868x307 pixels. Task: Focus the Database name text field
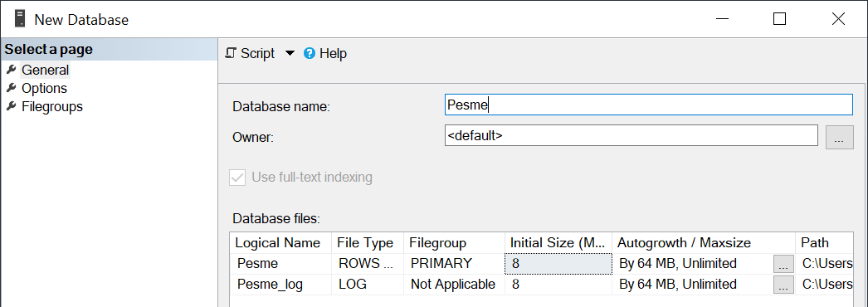(x=648, y=105)
